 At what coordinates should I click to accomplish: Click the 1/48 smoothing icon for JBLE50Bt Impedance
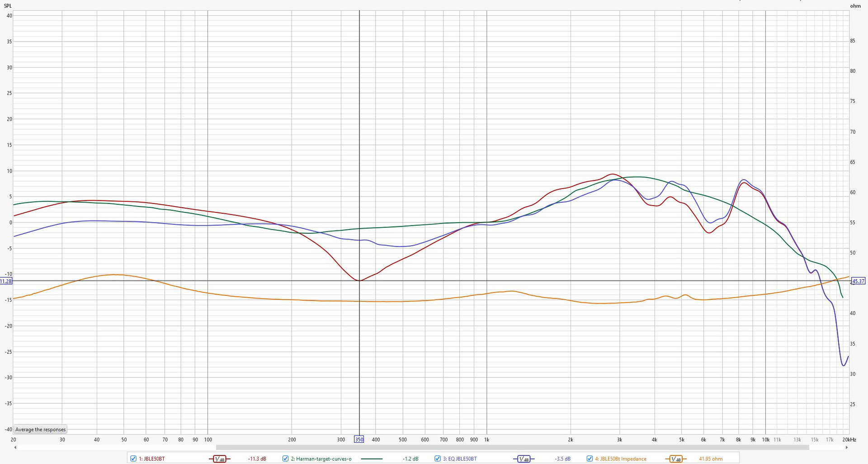tap(677, 459)
